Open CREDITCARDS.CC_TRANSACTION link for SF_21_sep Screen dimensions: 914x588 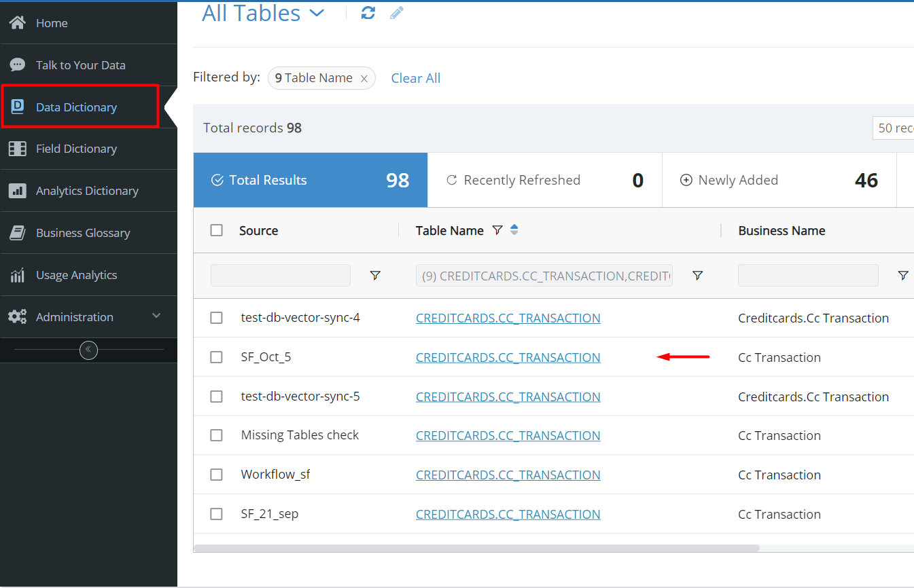[508, 514]
